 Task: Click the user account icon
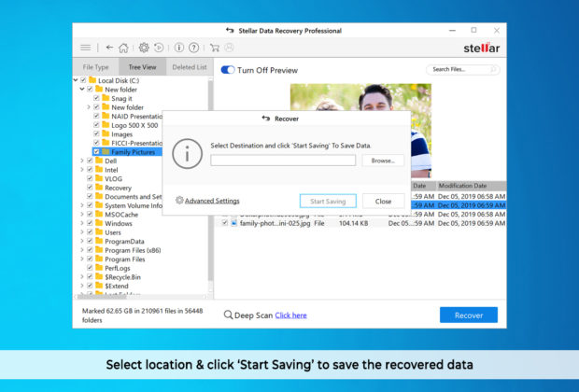click(x=230, y=48)
